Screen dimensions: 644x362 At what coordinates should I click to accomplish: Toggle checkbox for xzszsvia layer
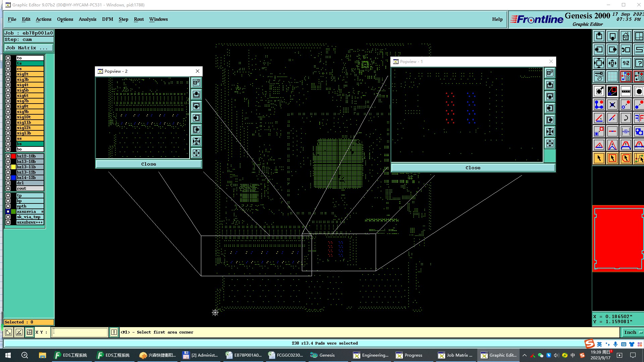point(8,212)
